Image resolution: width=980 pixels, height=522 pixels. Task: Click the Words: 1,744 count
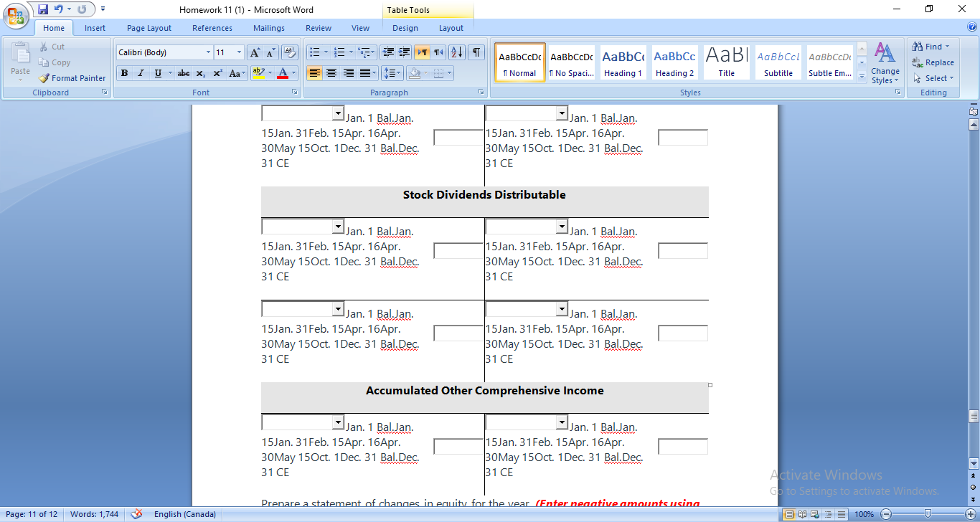click(94, 514)
